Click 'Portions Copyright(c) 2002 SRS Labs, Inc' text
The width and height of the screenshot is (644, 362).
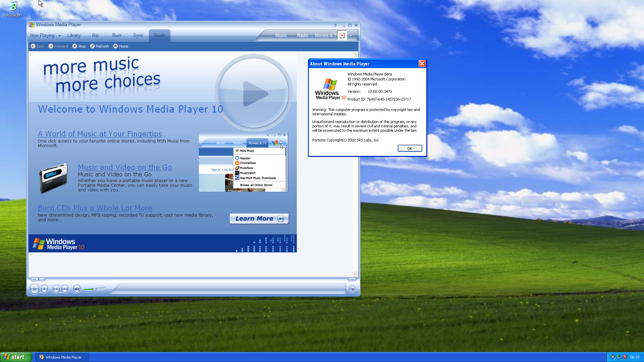point(345,140)
